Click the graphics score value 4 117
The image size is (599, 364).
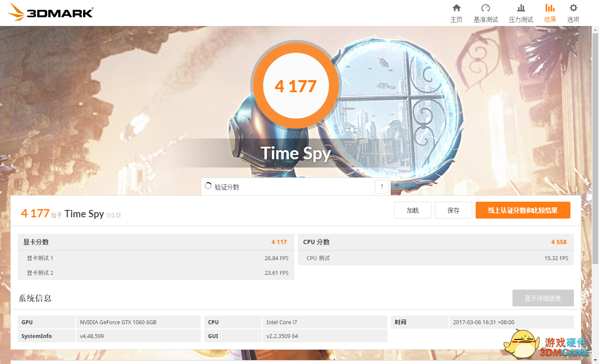[x=279, y=242]
